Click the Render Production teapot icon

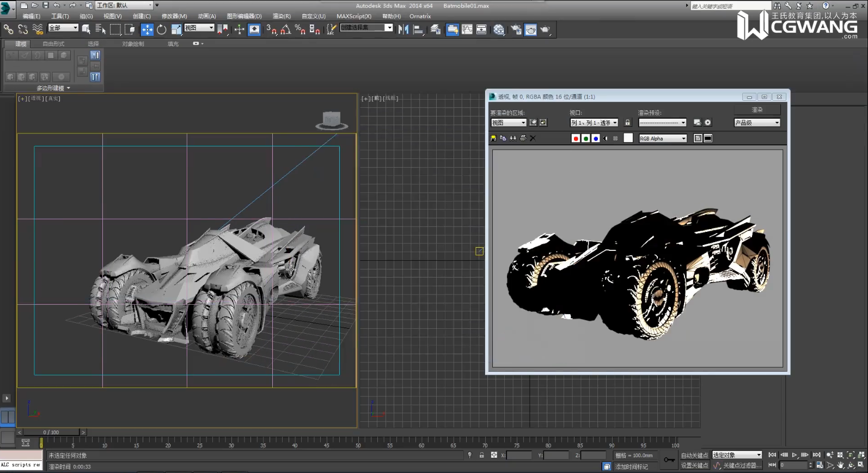point(545,29)
